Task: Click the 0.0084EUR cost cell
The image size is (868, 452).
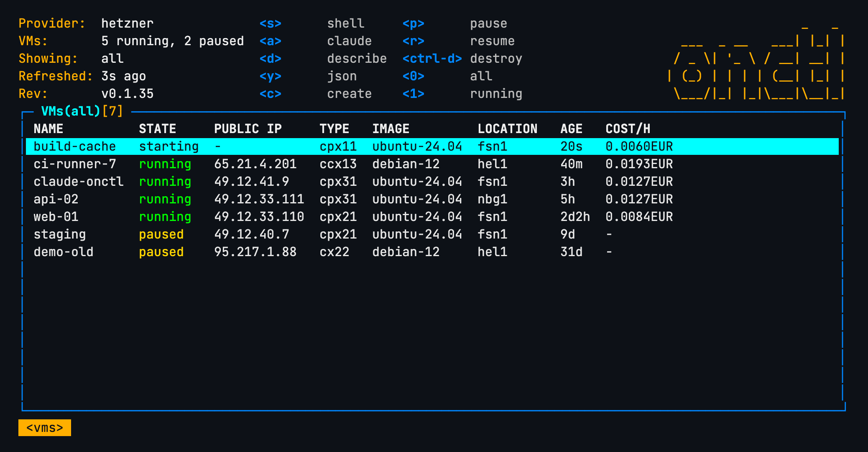Action: (x=639, y=217)
